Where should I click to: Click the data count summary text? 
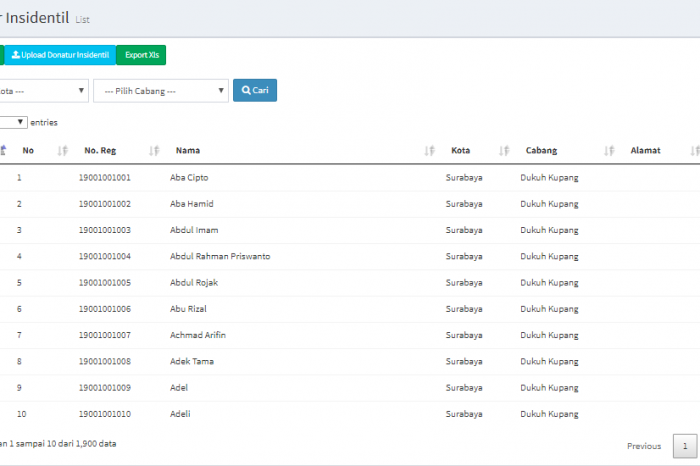58,444
